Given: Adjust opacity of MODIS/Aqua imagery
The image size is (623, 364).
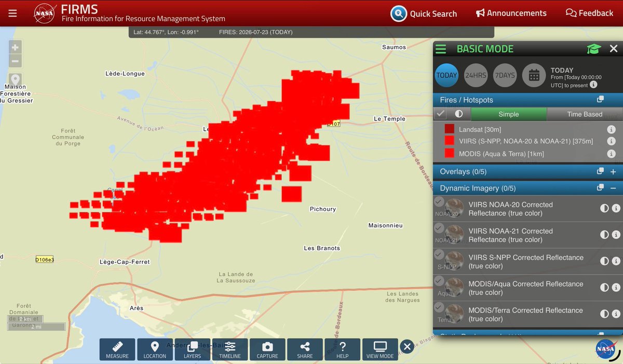Looking at the screenshot, I should click(604, 287).
